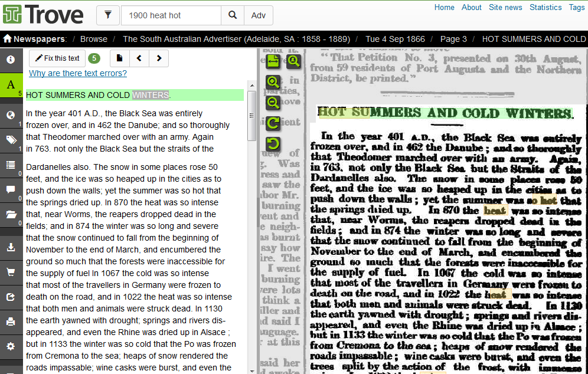Screen dimensions: 588x374
Task: Open 'Why are there text errors?' link
Action: (x=78, y=73)
